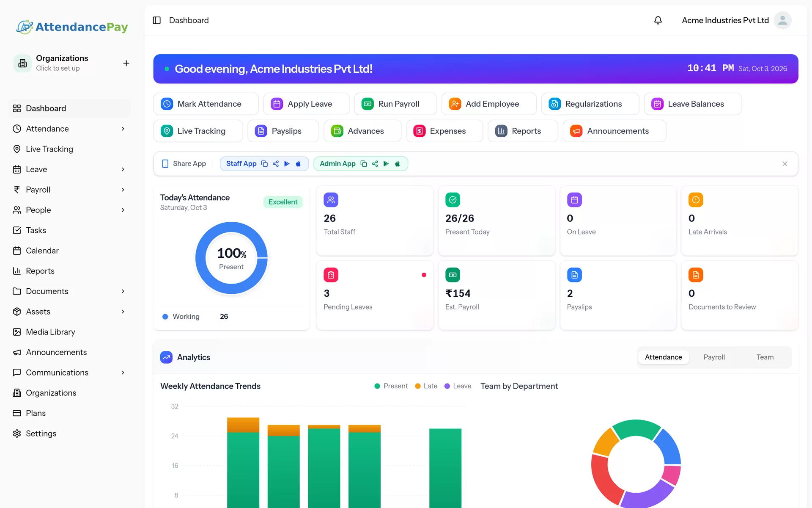Click the Add Employee quick action
Screen dimensions: 812x508
click(489, 104)
